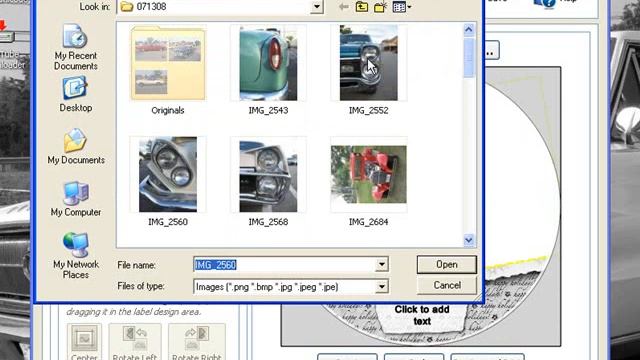This screenshot has width=640, height=360.
Task: Open the View Menu icon dropdown
Action: click(402, 7)
